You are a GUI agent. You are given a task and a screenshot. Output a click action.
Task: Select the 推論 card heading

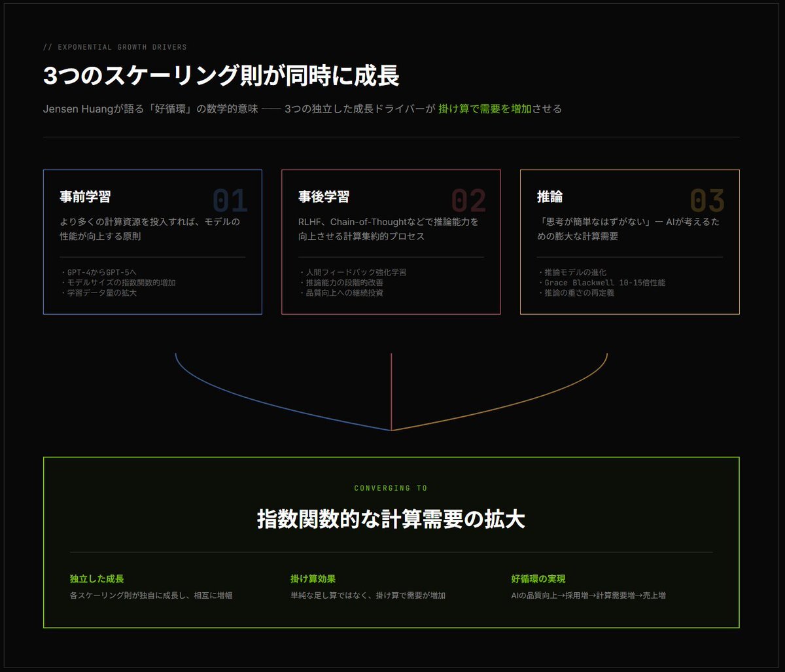(549, 197)
